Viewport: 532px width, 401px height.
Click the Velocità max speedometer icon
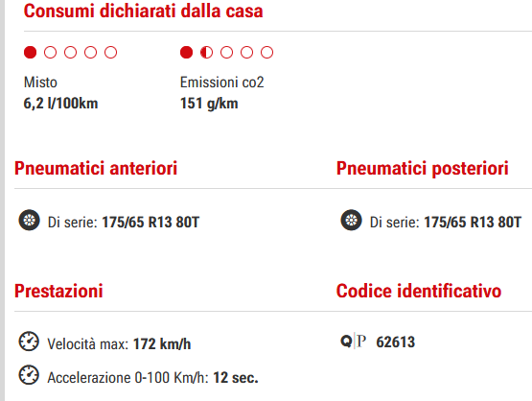(x=29, y=342)
